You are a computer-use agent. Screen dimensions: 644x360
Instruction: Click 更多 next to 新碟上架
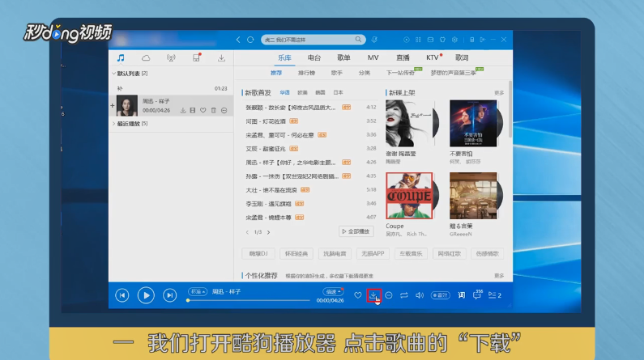[x=499, y=93]
